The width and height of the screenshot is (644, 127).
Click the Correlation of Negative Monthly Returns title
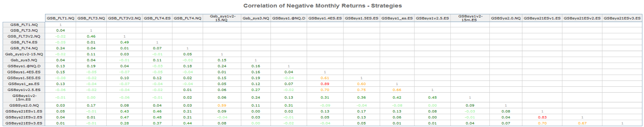point(322,6)
